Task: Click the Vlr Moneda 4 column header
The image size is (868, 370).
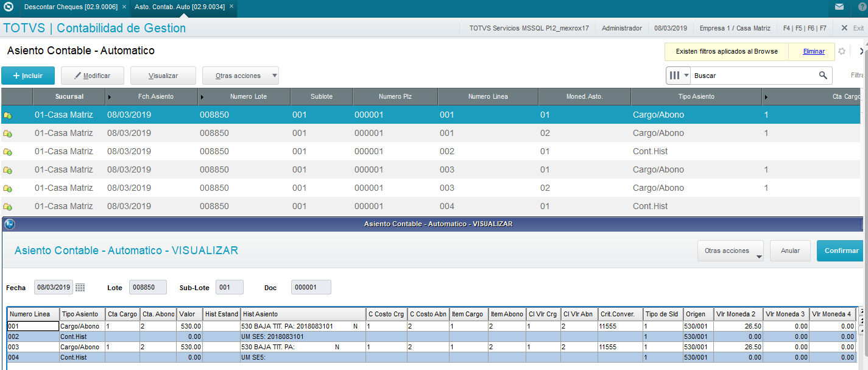Action: [x=832, y=314]
